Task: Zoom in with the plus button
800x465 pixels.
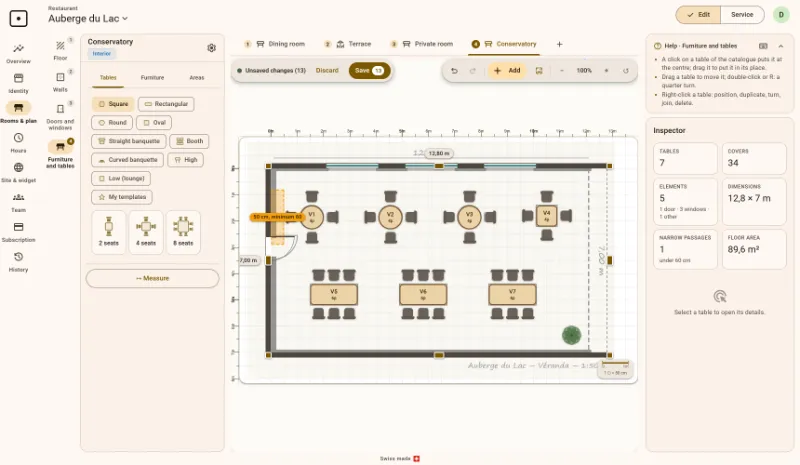Action: (x=607, y=70)
